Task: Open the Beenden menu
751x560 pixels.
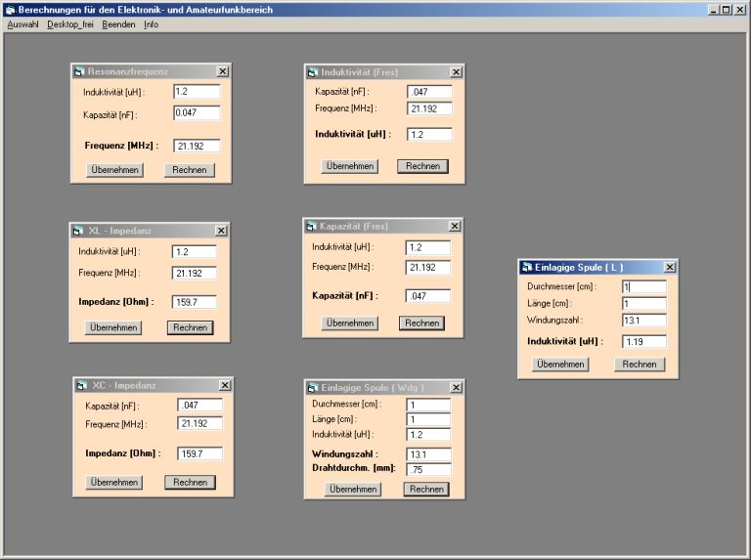Action: pos(118,24)
